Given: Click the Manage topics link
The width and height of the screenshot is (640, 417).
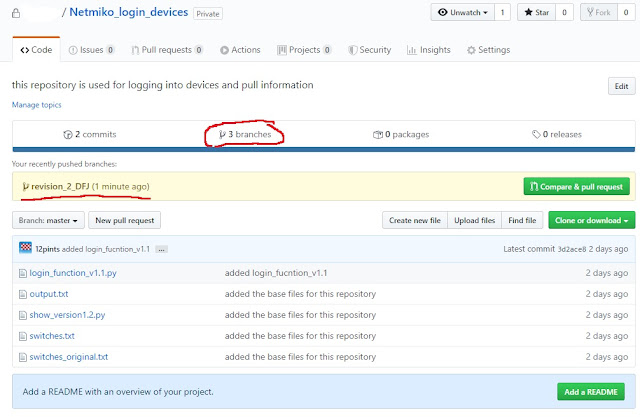Looking at the screenshot, I should (36, 105).
